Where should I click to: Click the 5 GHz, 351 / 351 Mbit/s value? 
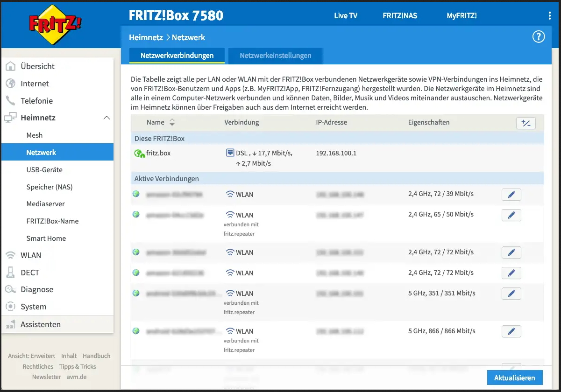pos(442,293)
